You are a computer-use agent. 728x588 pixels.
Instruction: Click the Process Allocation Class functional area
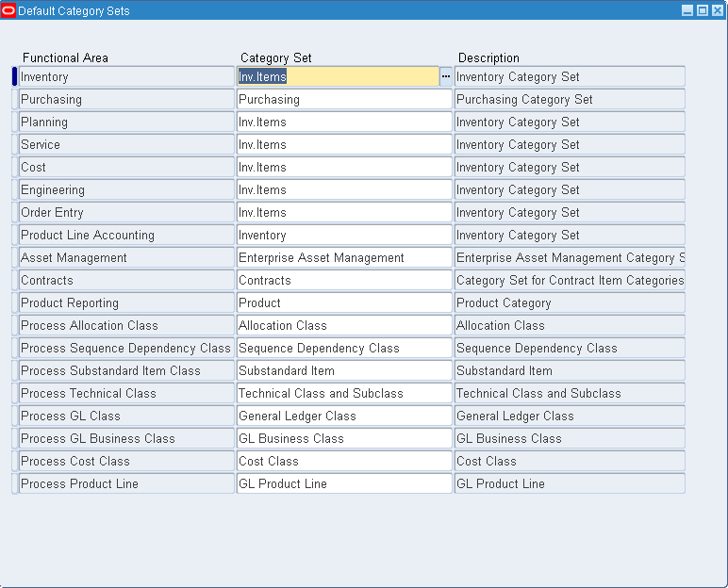(126, 325)
